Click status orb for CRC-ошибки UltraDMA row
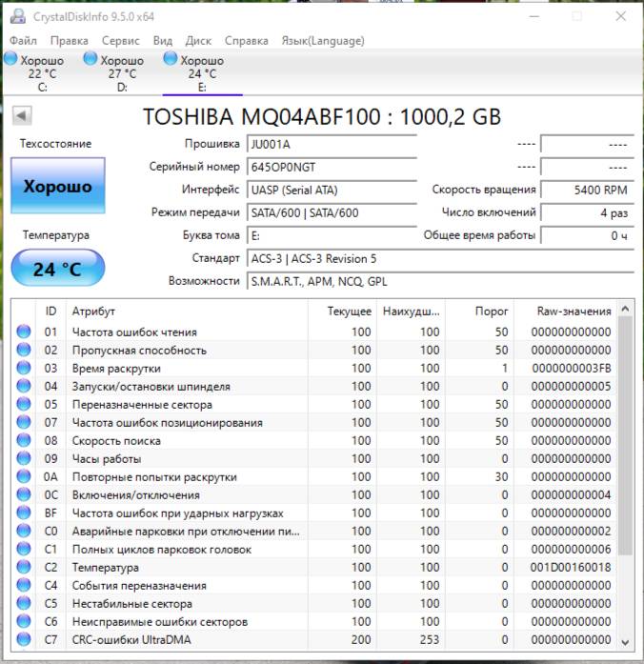 point(24,640)
